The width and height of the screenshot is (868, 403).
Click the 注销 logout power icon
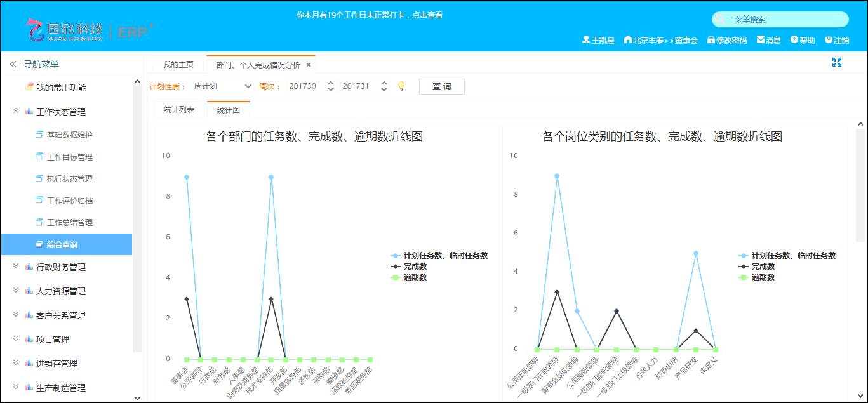[829, 40]
